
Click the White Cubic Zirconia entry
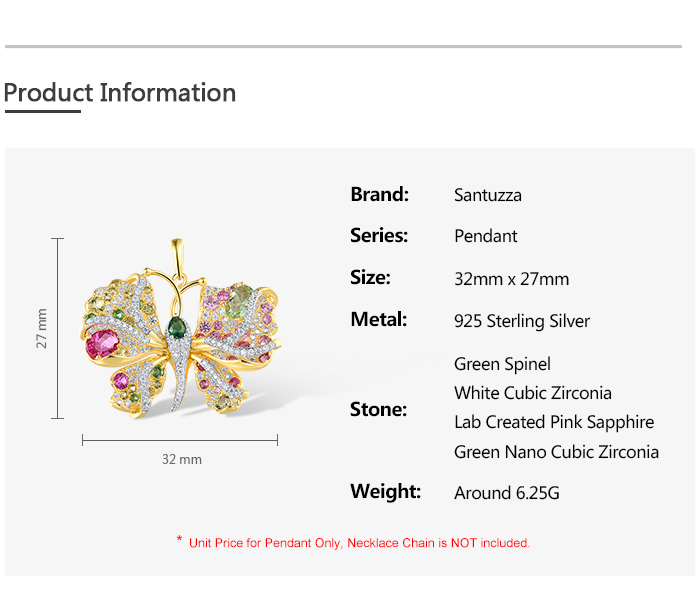coord(533,393)
